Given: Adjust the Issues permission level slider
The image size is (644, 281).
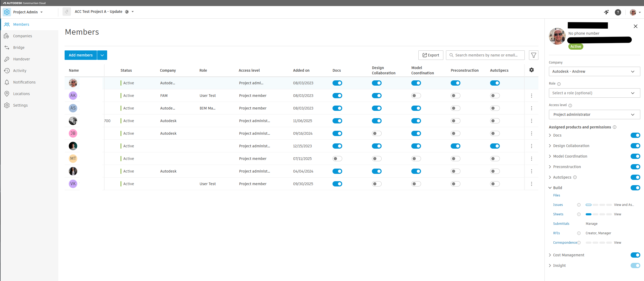Looking at the screenshot, I should click(599, 205).
